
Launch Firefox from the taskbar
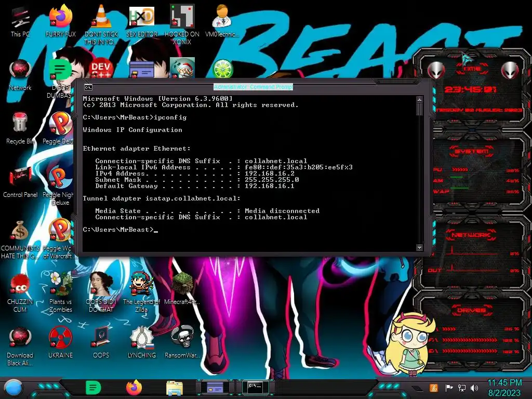(x=134, y=388)
